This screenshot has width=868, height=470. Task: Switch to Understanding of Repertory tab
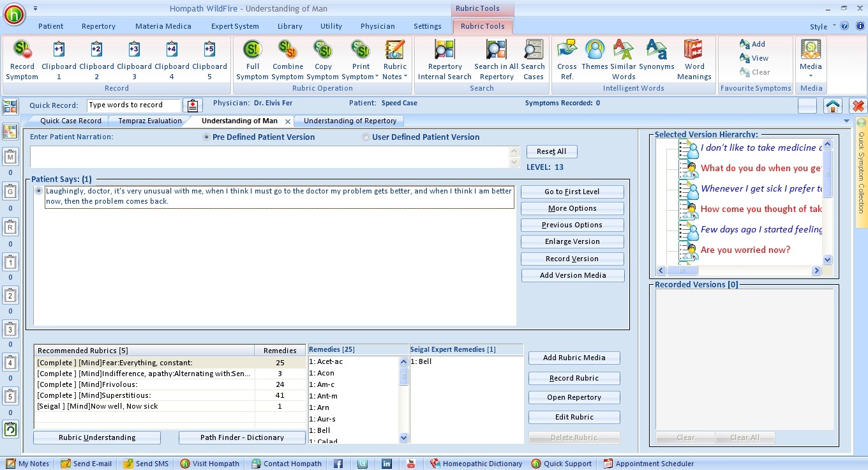click(x=350, y=121)
